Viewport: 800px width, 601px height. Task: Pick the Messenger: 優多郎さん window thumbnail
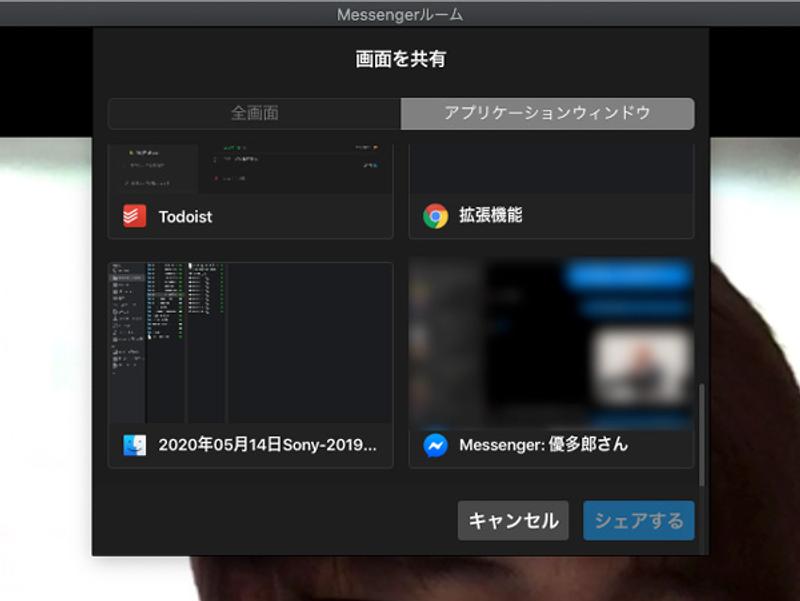click(551, 342)
